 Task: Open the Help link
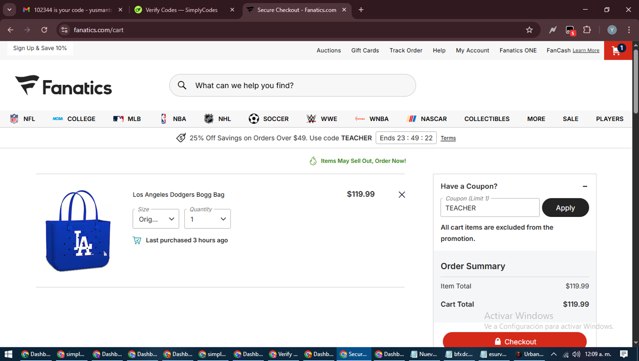pyautogui.click(x=439, y=51)
